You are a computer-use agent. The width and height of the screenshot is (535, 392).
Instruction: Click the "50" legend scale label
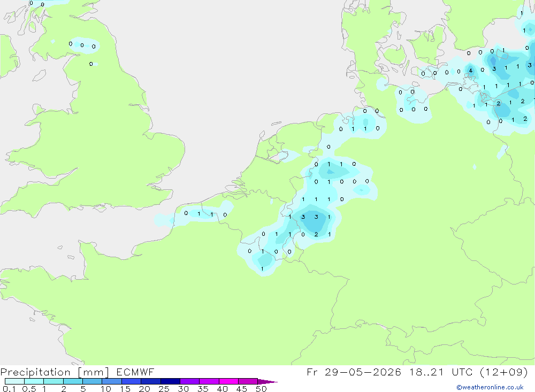pyautogui.click(x=261, y=389)
